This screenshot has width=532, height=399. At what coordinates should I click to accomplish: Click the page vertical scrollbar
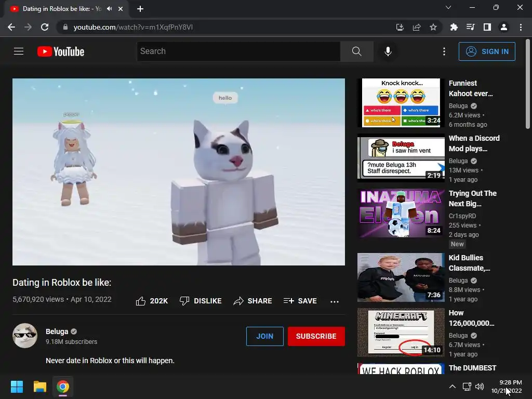click(x=528, y=85)
